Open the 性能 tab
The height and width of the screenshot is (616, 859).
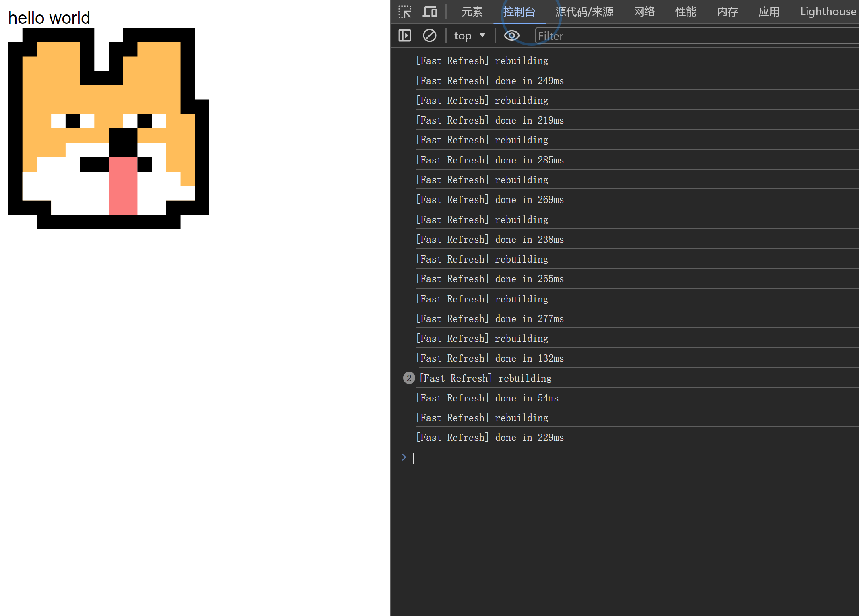point(685,12)
